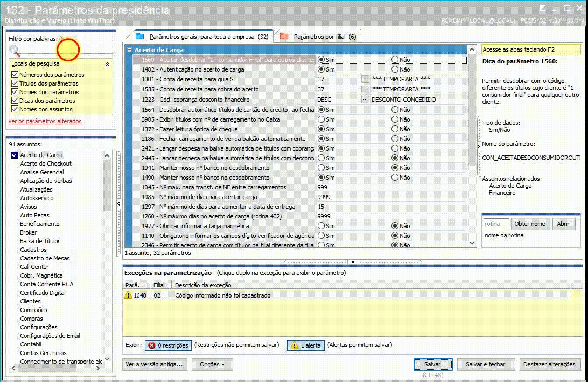Select Aplicação de verbas subject
Image resolution: width=588 pixels, height=382 pixels.
pyautogui.click(x=46, y=181)
